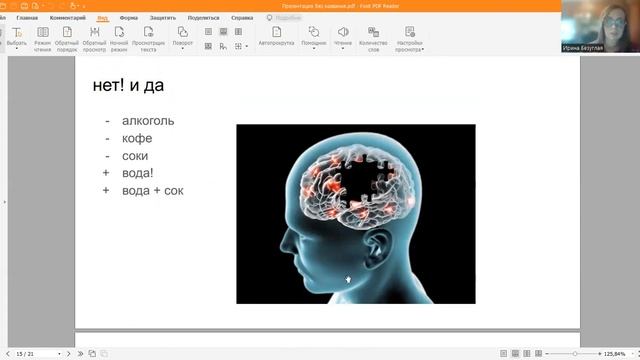640x360 pixels.
Task: Click the hand tool icon in title bar
Action: coord(73,6)
